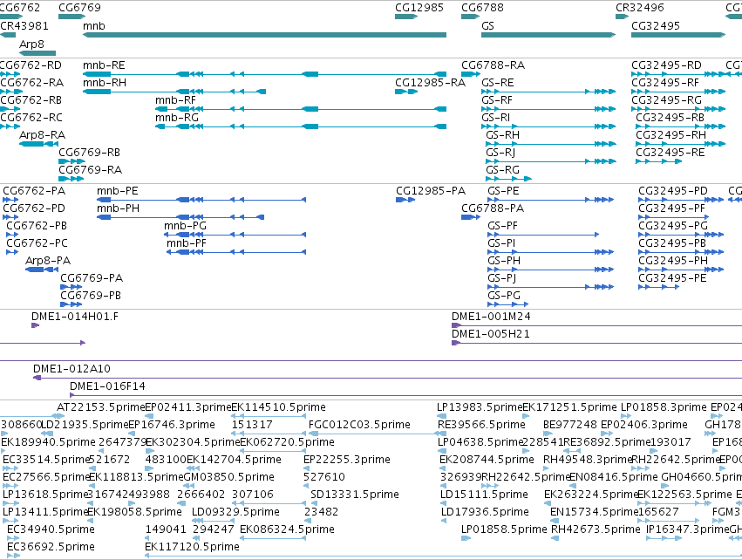Viewport: 742px width, 560px height.
Task: Select transcript GS-RH
Action: [551, 144]
